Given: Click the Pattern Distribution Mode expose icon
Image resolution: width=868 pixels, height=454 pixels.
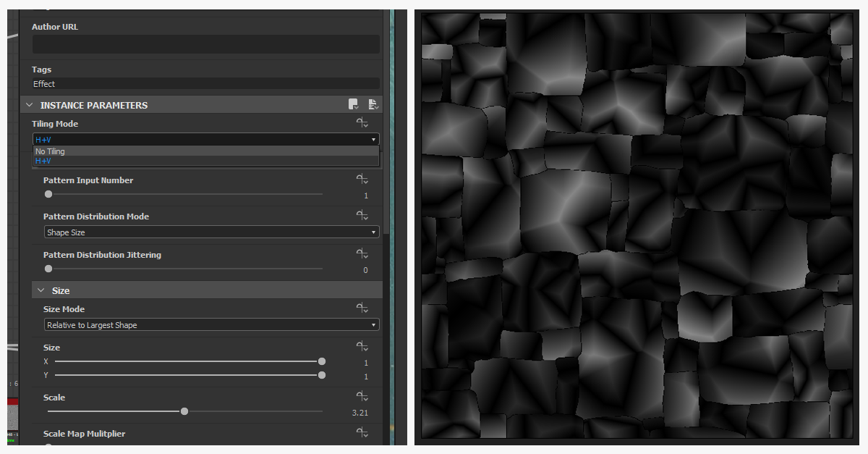Looking at the screenshot, I should coord(362,216).
